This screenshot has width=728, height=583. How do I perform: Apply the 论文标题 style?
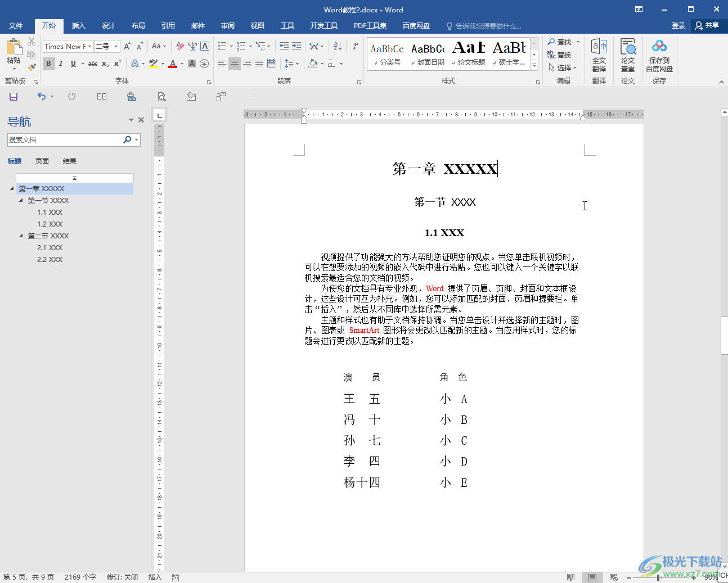pos(469,54)
